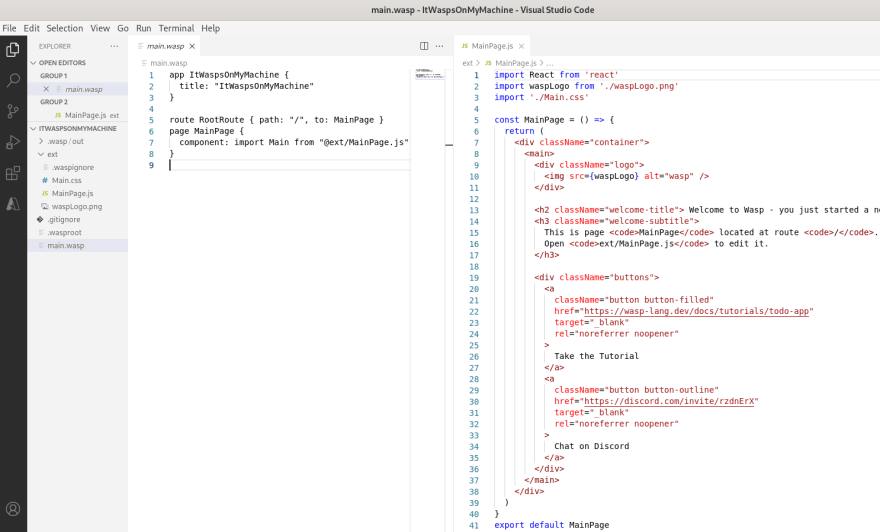Close the main.wasp editor tab
This screenshot has width=880, height=532.
point(192,46)
